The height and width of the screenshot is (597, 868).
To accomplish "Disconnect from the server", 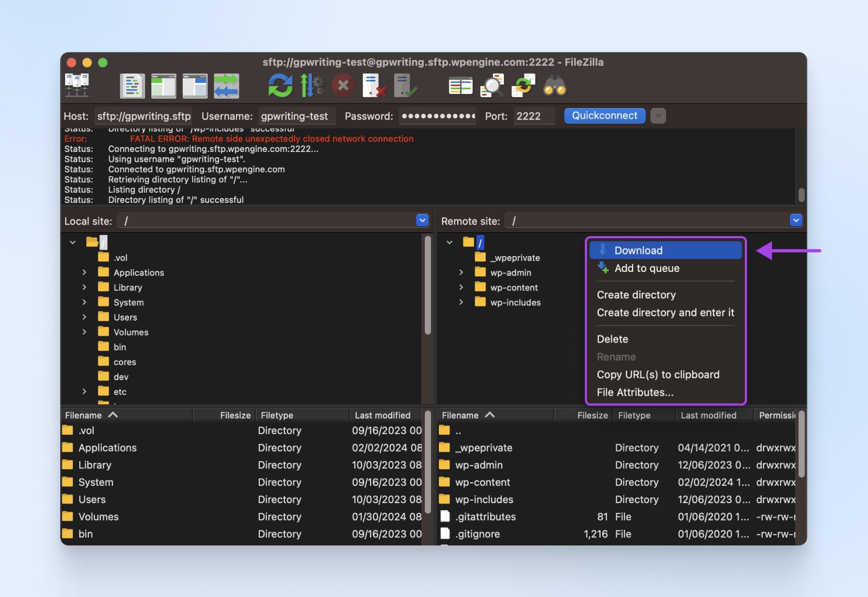I will [x=374, y=85].
